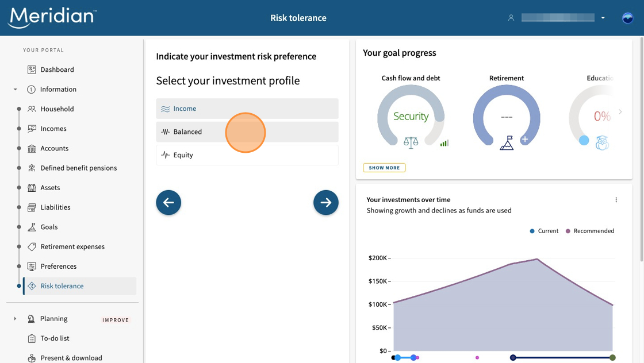Click 'Your investments over time' heading
This screenshot has width=644, height=363.
tap(408, 200)
